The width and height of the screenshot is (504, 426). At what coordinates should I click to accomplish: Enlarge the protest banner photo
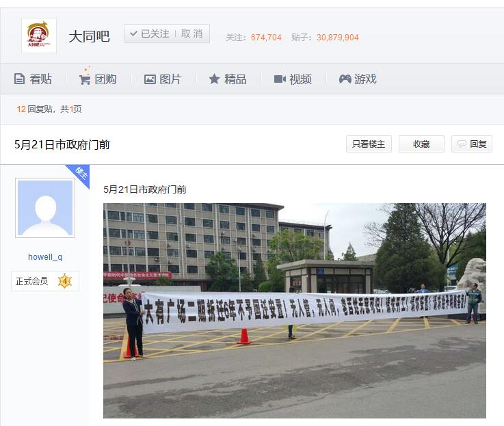coord(295,310)
